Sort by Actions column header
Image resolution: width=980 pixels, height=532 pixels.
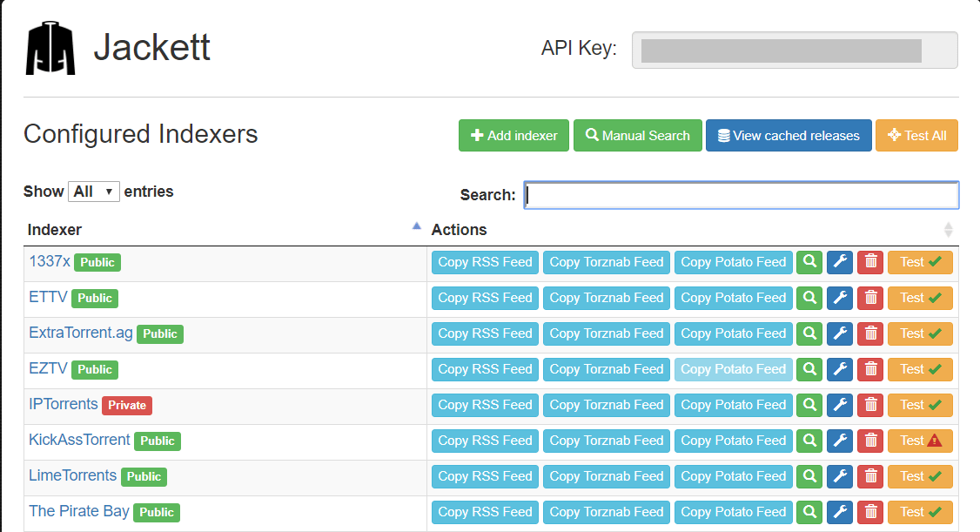tap(693, 229)
